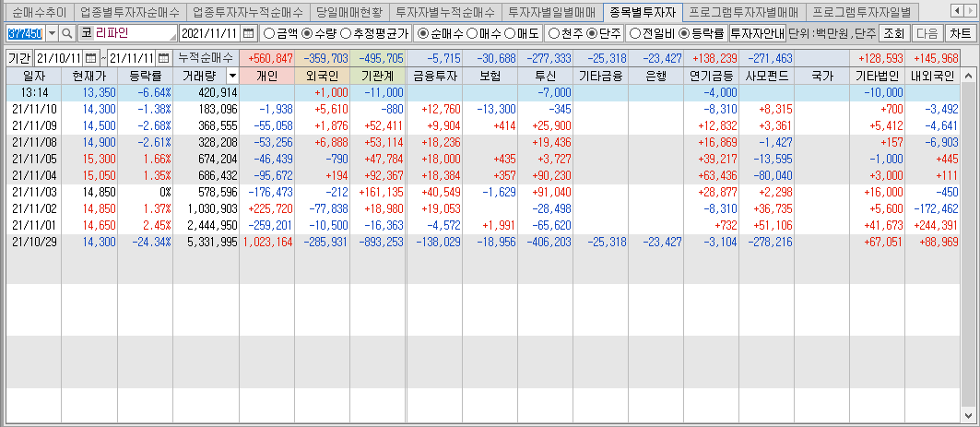The width and height of the screenshot is (980, 427).
Task: Click the 조회 query button
Action: (x=893, y=33)
